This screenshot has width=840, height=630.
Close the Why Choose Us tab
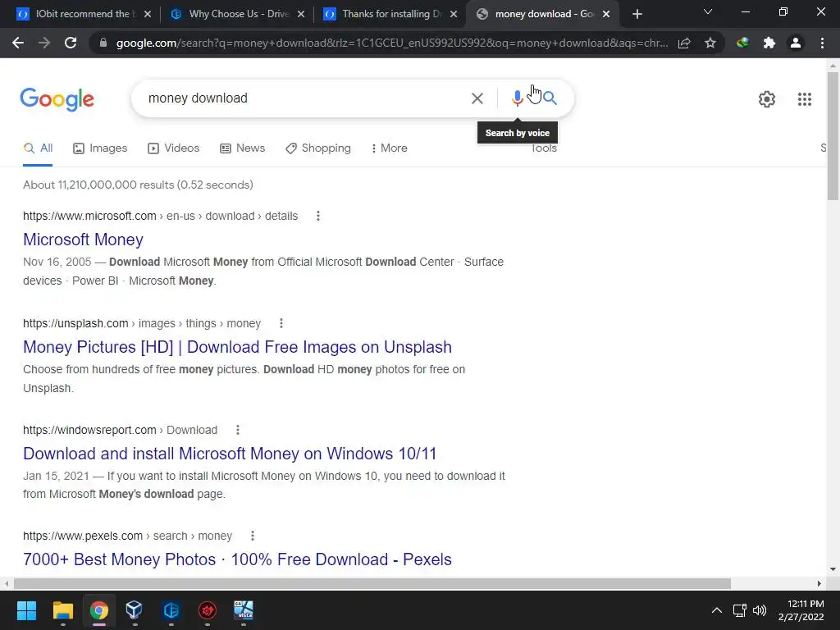coord(301,14)
